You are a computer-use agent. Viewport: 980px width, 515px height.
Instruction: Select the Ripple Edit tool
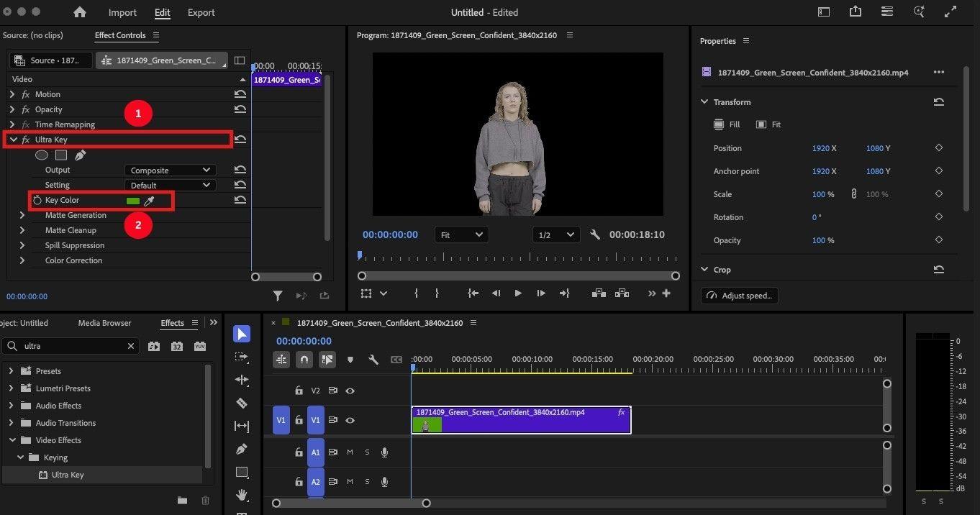click(242, 380)
